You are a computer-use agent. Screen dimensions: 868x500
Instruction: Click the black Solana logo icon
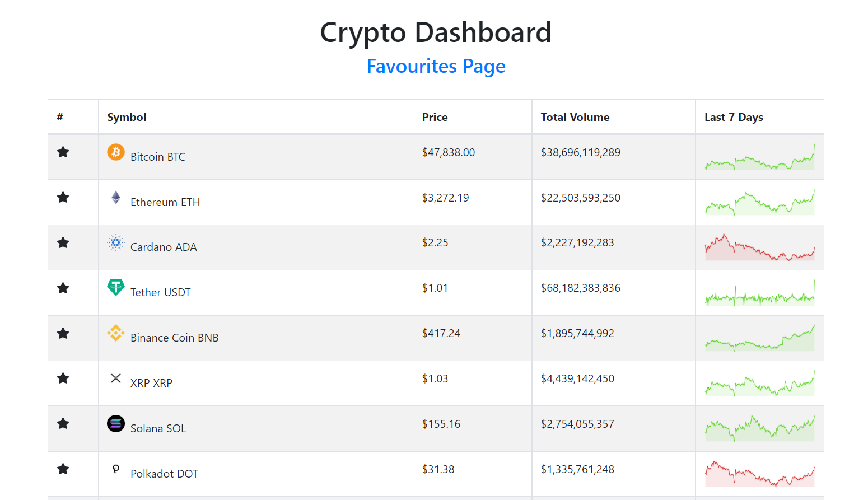click(116, 423)
